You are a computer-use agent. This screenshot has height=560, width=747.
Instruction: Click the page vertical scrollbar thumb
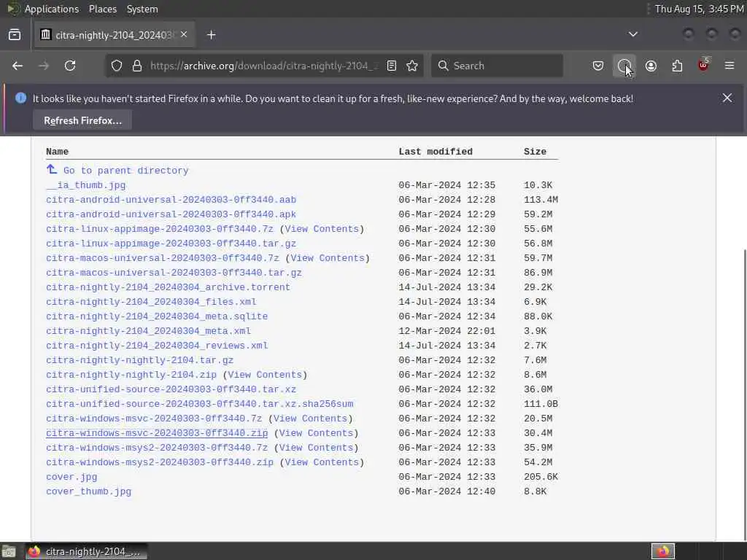pos(744,393)
